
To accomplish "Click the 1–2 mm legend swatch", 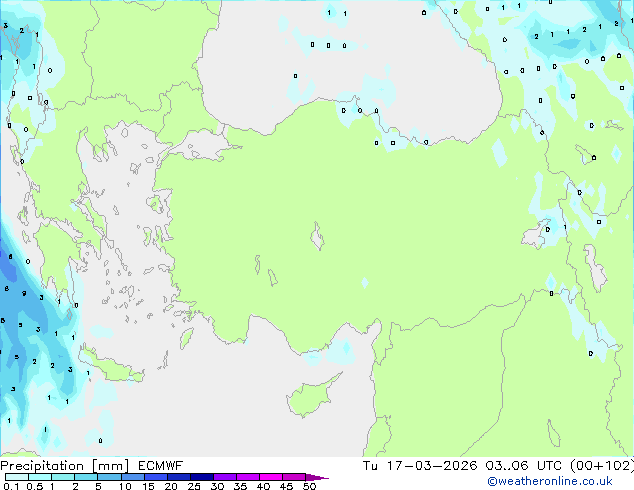I will [x=63, y=477].
